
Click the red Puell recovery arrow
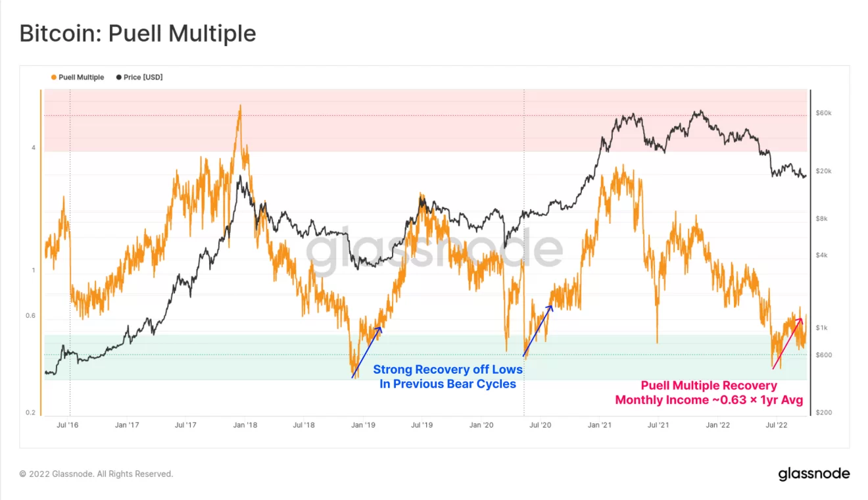[x=787, y=343]
